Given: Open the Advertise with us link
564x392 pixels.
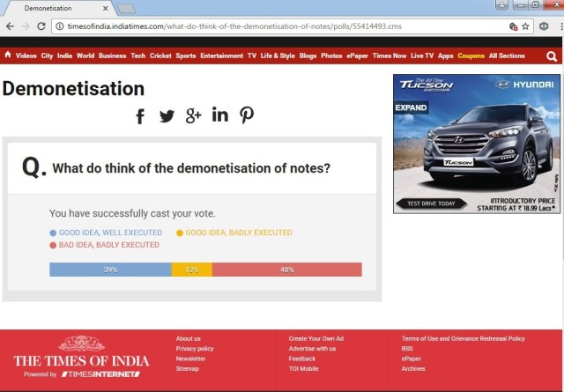Looking at the screenshot, I should 312,349.
